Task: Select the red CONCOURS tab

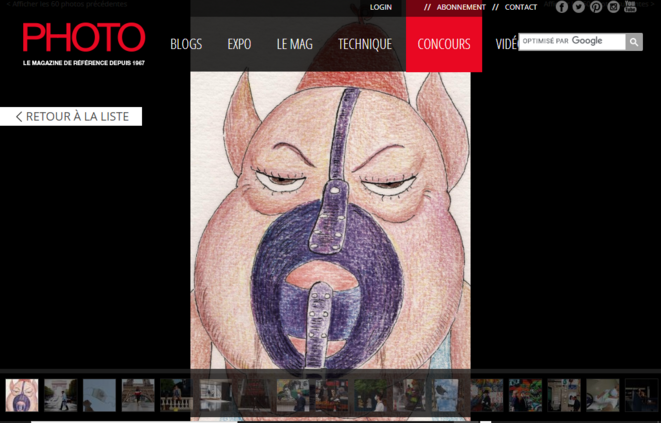Action: coord(444,44)
